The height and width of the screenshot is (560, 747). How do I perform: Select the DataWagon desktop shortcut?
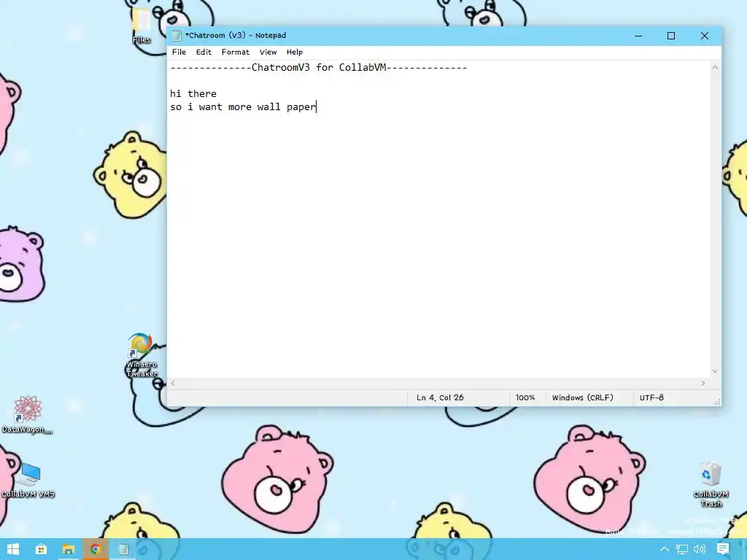(27, 415)
